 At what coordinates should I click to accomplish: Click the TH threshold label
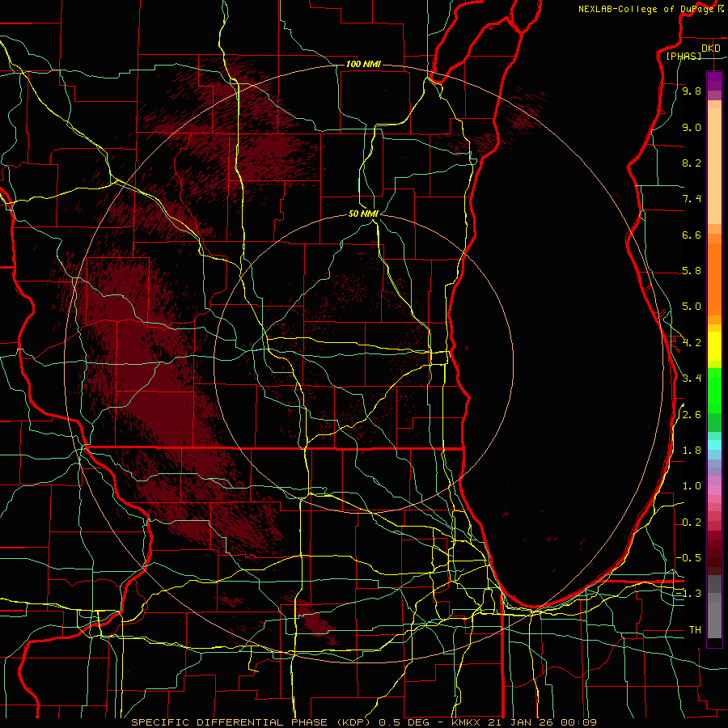pos(695,630)
